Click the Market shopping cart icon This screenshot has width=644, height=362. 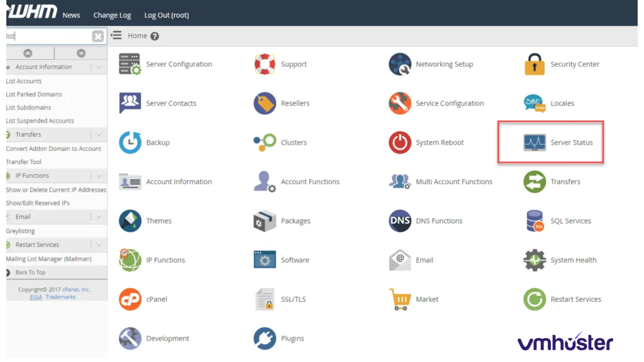click(401, 299)
